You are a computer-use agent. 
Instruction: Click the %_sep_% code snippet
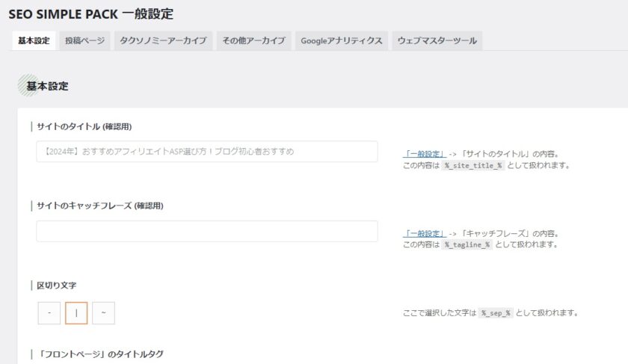click(496, 313)
